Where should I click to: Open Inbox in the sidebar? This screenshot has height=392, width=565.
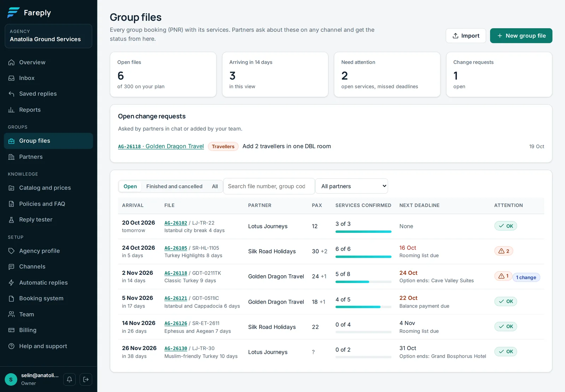[48, 78]
